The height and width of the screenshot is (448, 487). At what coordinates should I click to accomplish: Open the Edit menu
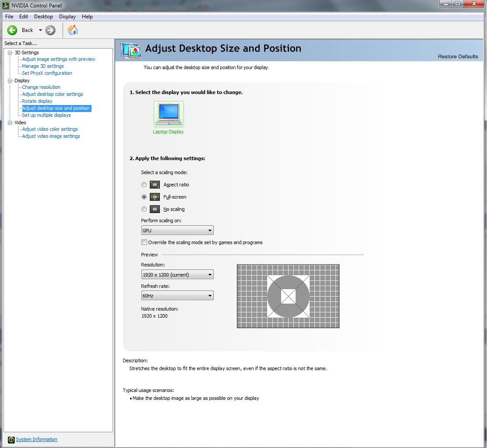point(24,17)
